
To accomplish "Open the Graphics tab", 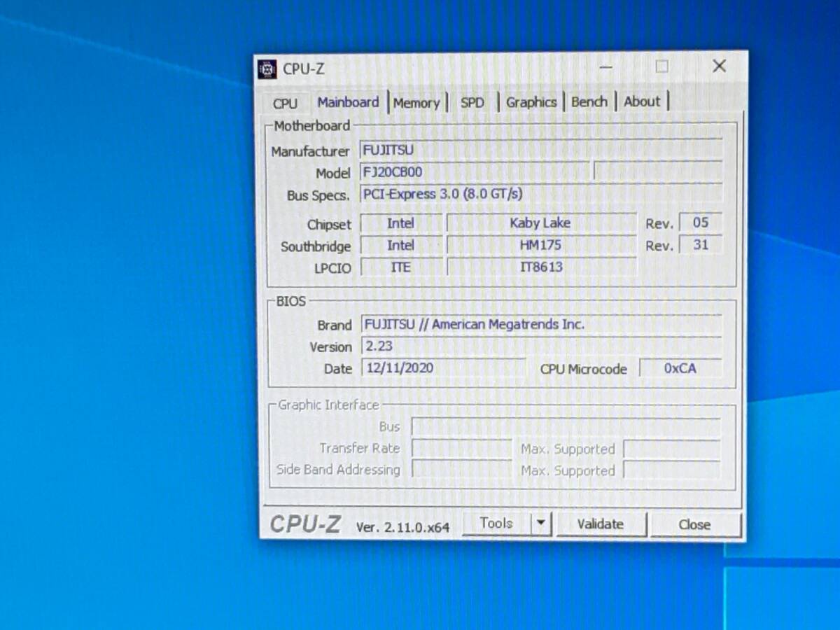I will click(531, 102).
